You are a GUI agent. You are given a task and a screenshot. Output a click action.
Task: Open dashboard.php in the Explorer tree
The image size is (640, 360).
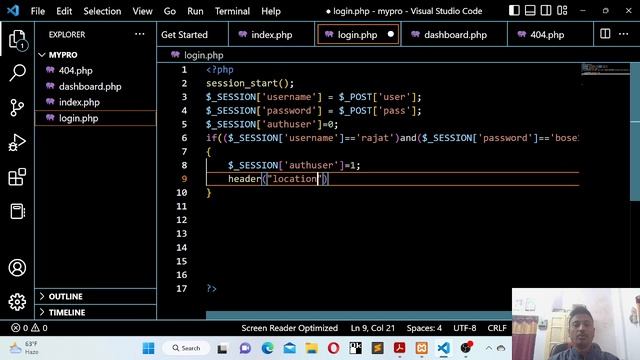click(96, 86)
